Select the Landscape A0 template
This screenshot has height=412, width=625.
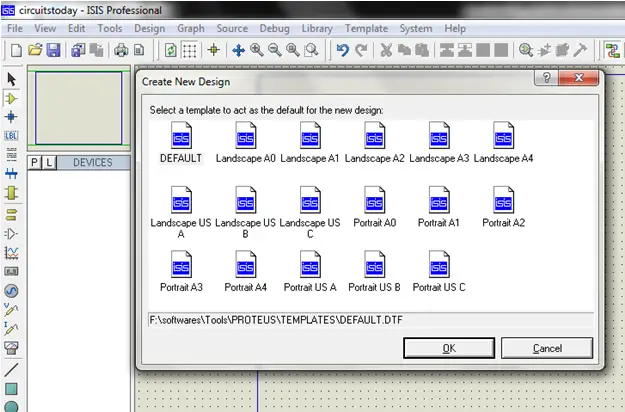(x=246, y=143)
